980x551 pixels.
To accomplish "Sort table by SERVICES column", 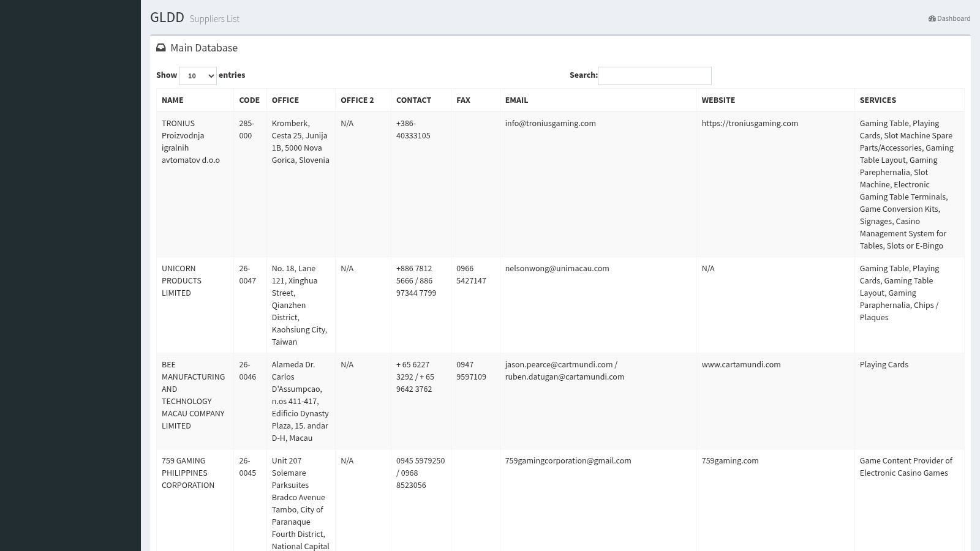I will point(910,100).
